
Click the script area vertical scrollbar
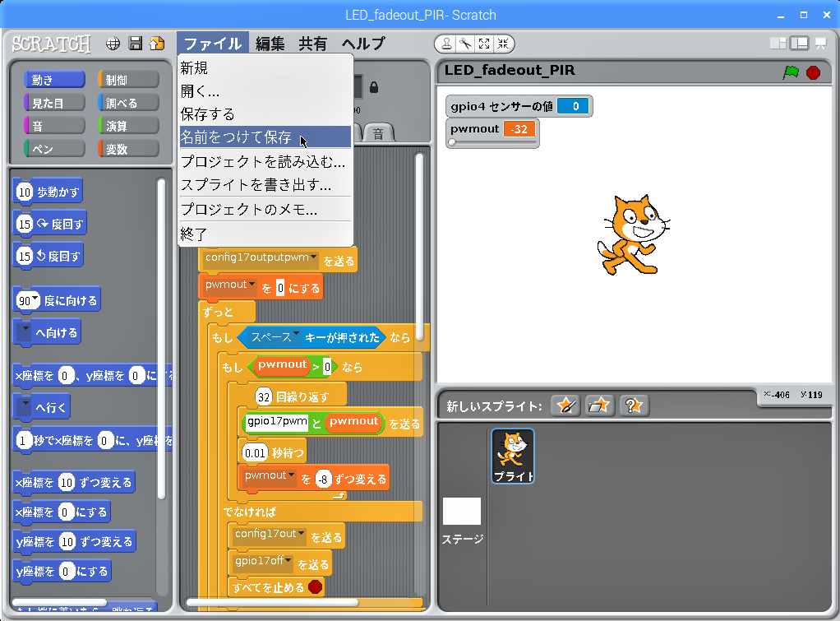419,247
